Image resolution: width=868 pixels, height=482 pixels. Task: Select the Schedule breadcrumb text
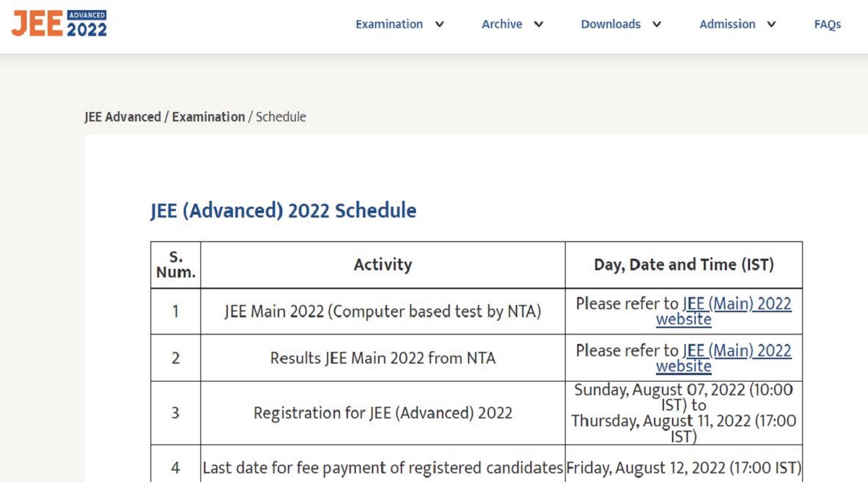[x=281, y=117]
